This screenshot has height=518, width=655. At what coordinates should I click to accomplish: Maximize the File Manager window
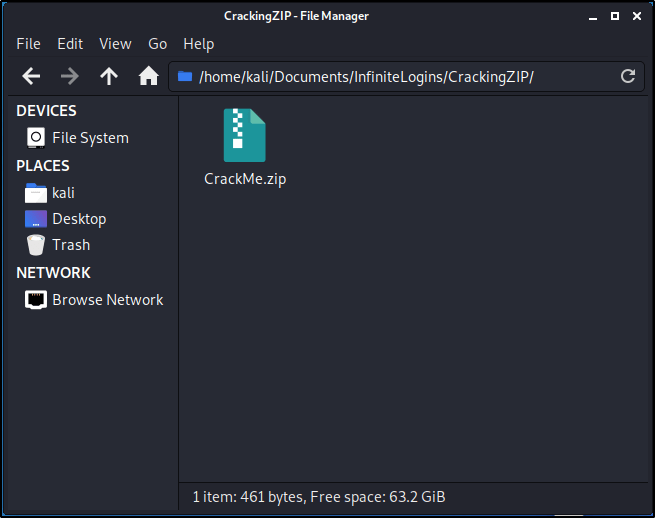point(615,15)
